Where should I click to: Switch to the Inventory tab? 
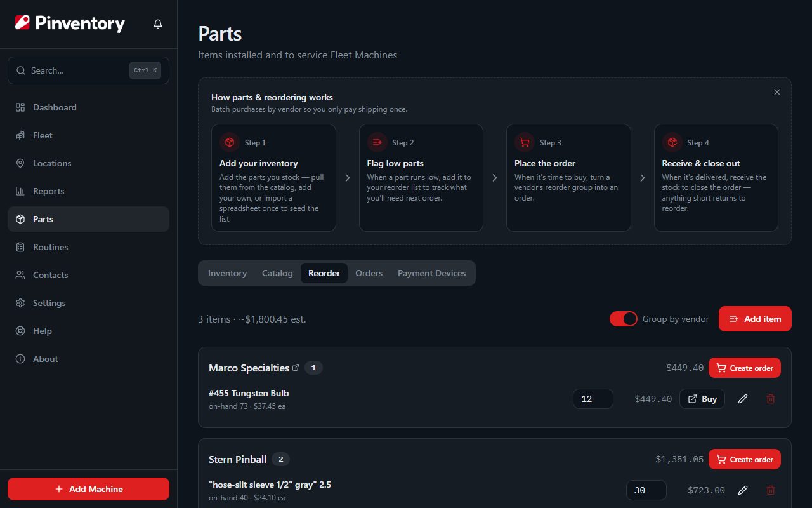[227, 273]
